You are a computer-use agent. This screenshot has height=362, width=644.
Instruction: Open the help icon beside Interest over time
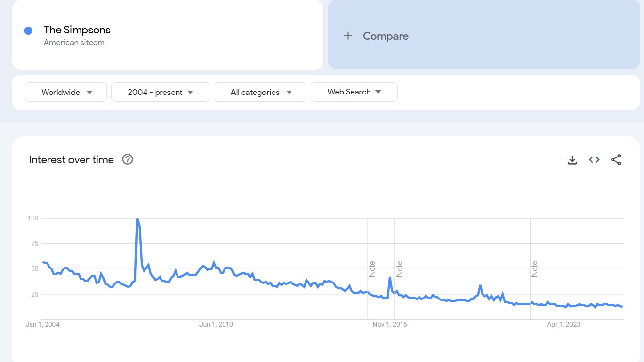[128, 159]
